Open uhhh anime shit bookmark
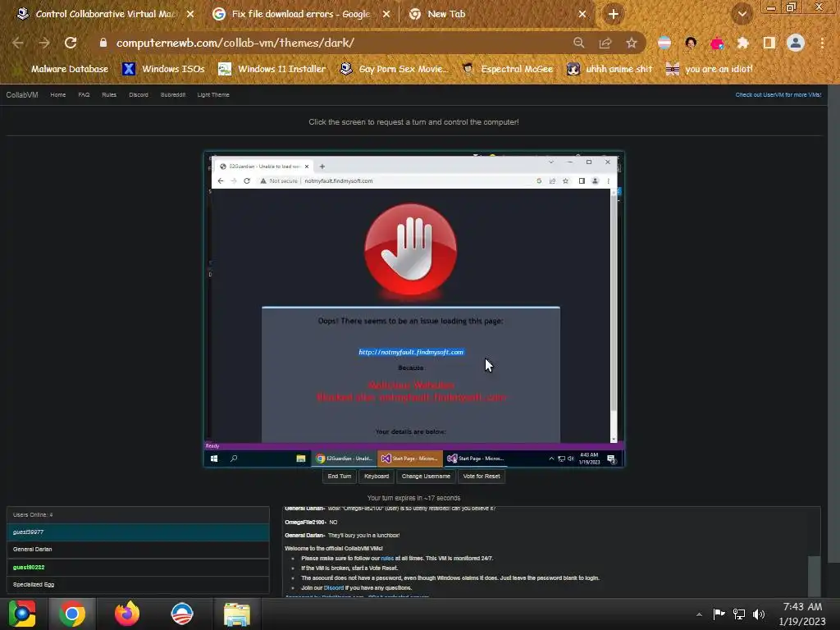The image size is (840, 630). (x=609, y=69)
